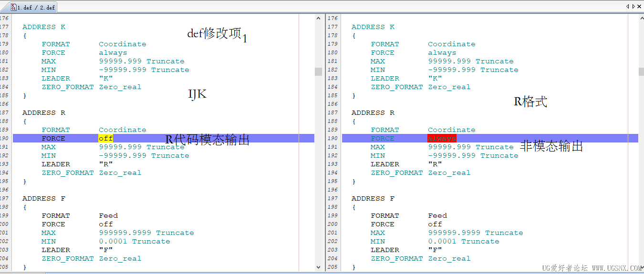The width and height of the screenshot is (644, 274).
Task: Click FORCE keyword on highlighted right line 190
Action: pos(383,139)
